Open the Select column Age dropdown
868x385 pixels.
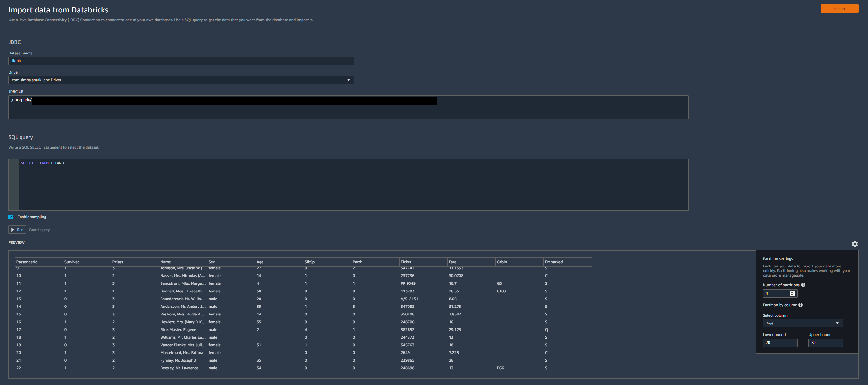point(802,324)
